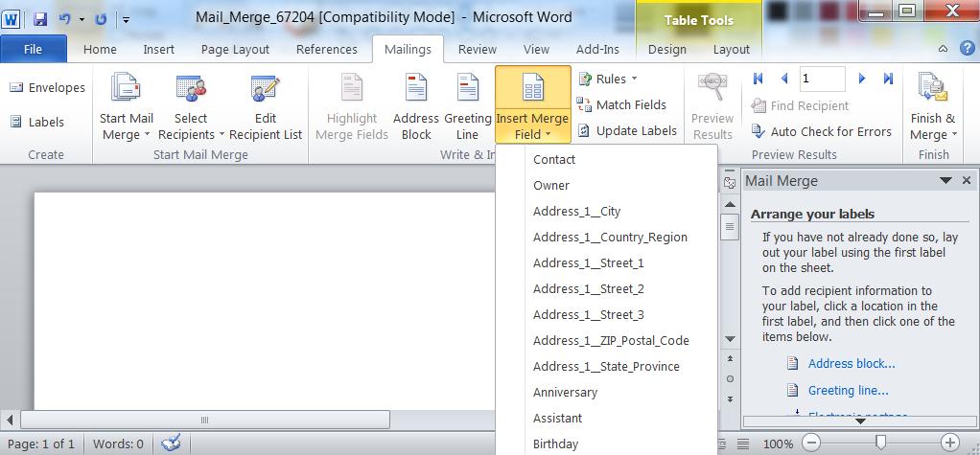This screenshot has height=455, width=980.
Task: Click the Word application icon
Action: click(x=11, y=19)
